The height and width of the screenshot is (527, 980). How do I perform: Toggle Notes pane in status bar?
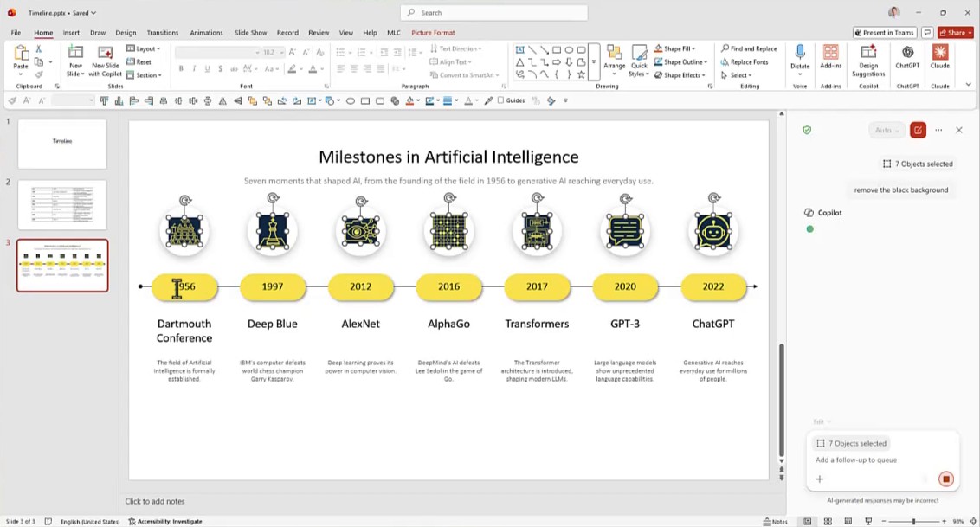pyautogui.click(x=776, y=522)
